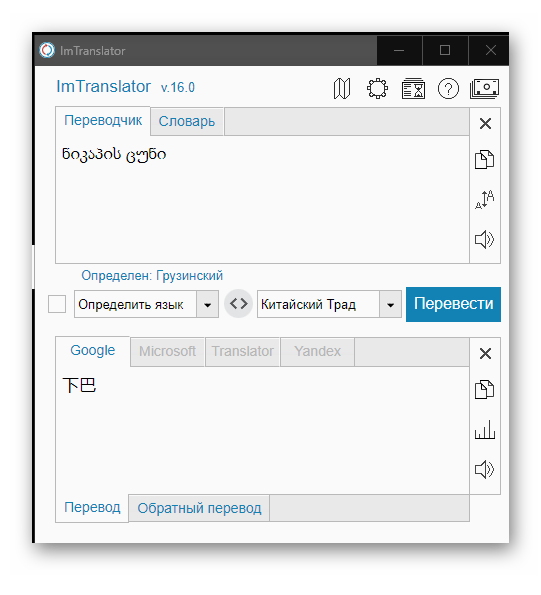Click the 'ImTranslator' header title link
Viewport: 541px width, 595px height.
point(104,87)
